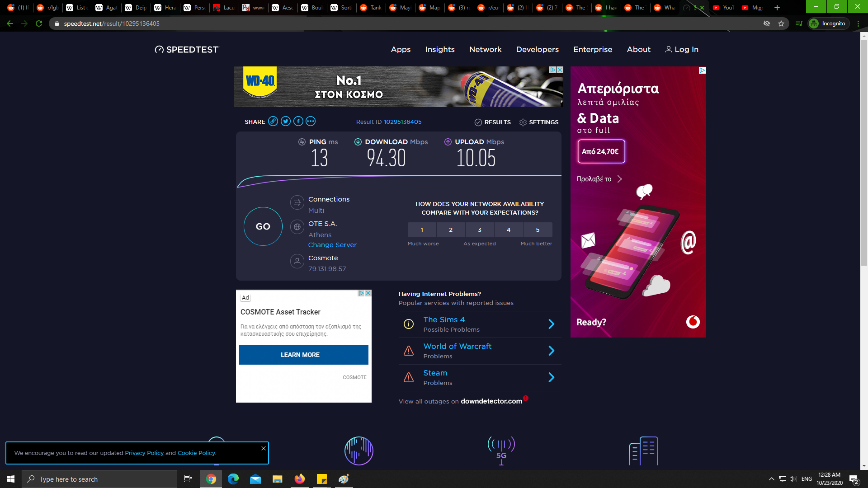Open more share options icon

click(x=311, y=122)
